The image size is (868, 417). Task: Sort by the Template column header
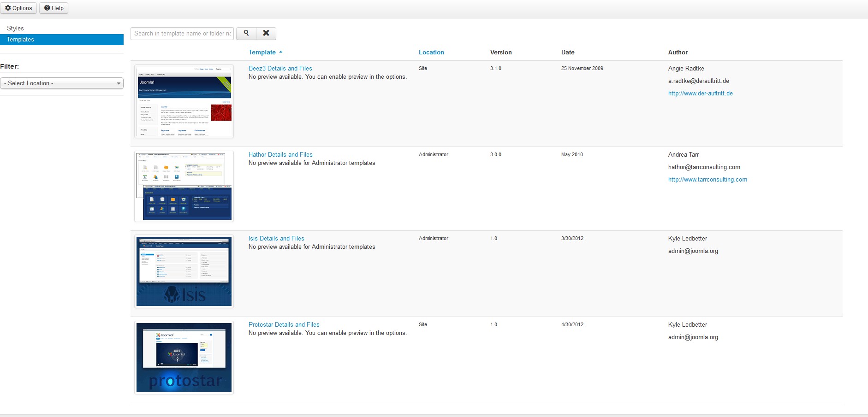click(x=262, y=52)
